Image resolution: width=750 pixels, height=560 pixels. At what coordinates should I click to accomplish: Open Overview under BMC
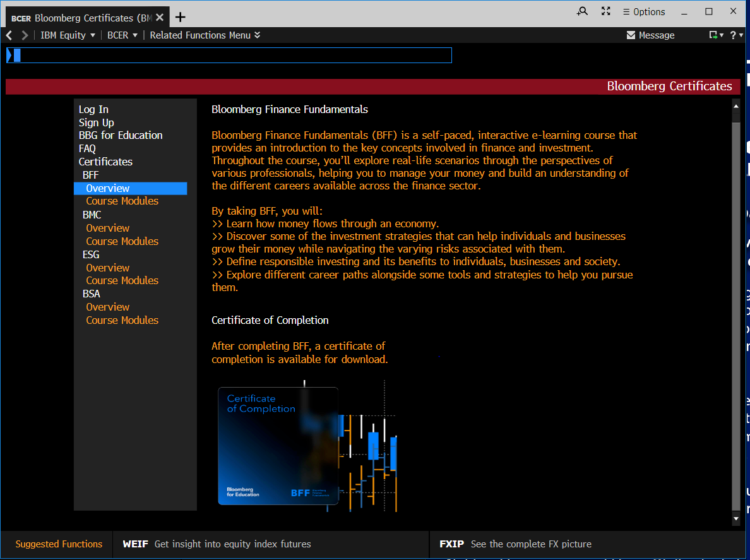(107, 228)
